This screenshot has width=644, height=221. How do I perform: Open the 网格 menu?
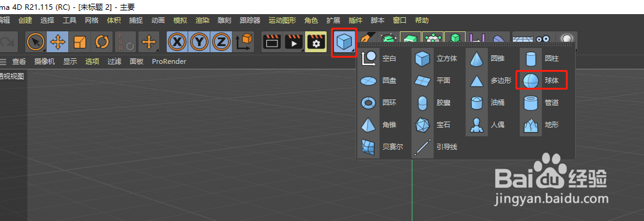click(92, 20)
